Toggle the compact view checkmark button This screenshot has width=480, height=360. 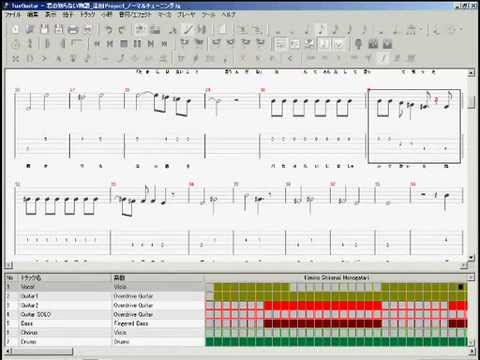pyautogui.click(x=339, y=44)
